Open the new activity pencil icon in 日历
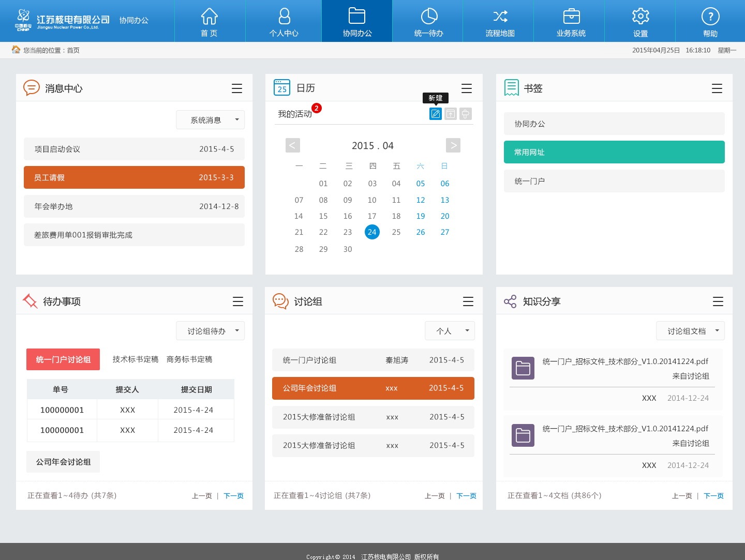Image resolution: width=745 pixels, height=560 pixels. pyautogui.click(x=435, y=114)
